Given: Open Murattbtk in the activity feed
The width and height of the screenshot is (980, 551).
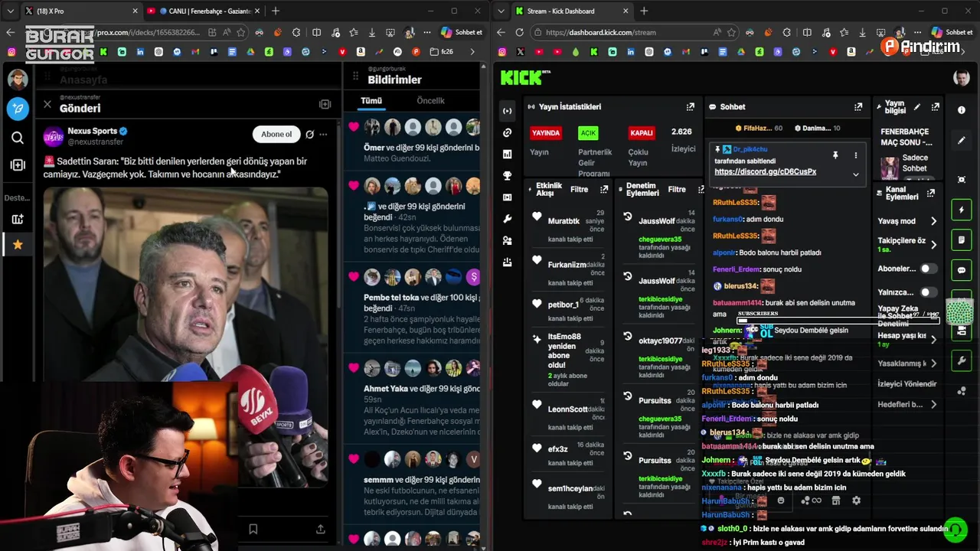Looking at the screenshot, I should (564, 221).
